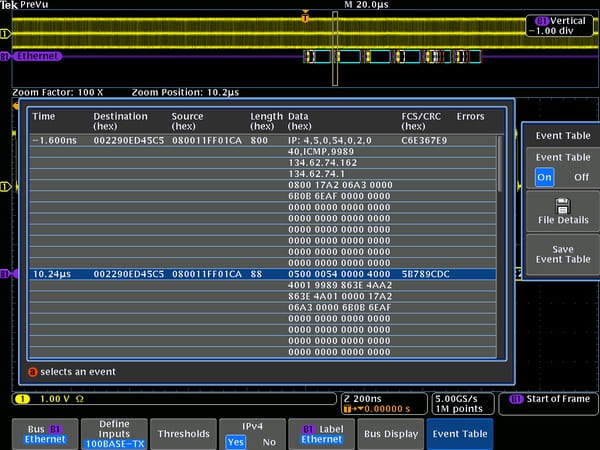This screenshot has width=600, height=450.
Task: Click the orange trigger position marker T
Action: point(305,17)
